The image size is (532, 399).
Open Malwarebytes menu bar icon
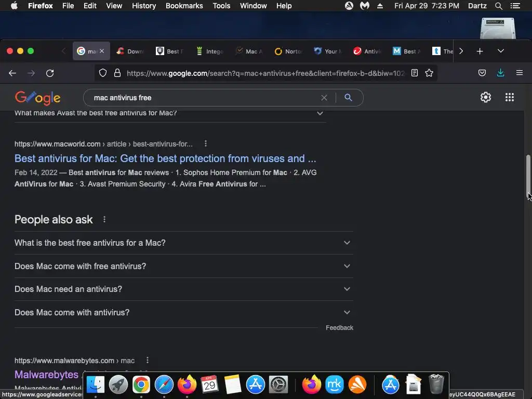pos(365,6)
